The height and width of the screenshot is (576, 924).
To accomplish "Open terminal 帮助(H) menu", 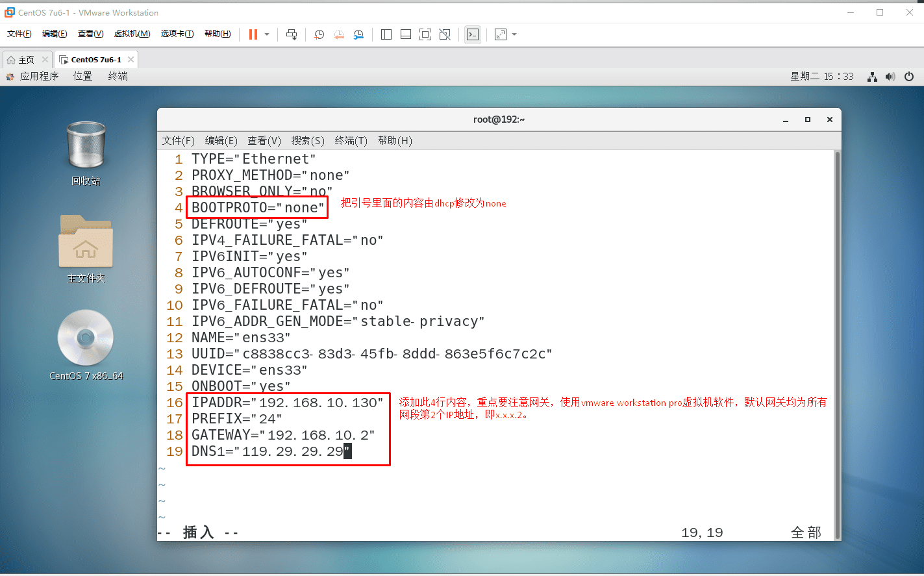I will 395,141.
